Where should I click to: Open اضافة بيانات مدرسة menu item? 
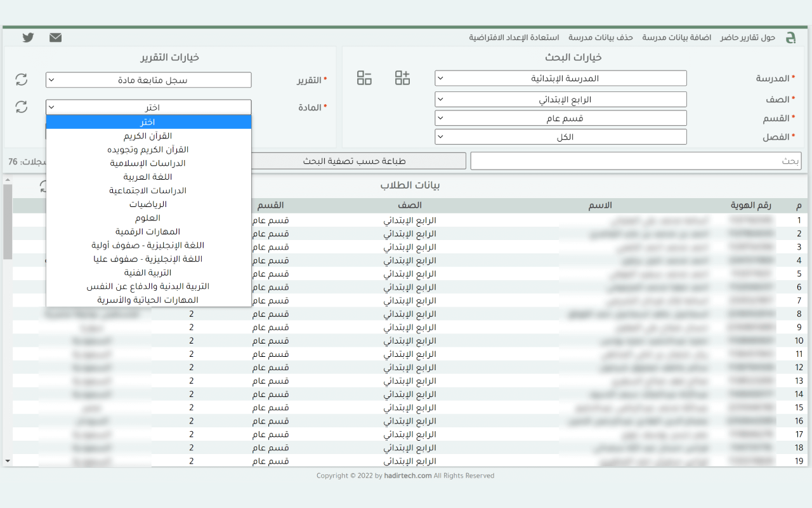[676, 37]
